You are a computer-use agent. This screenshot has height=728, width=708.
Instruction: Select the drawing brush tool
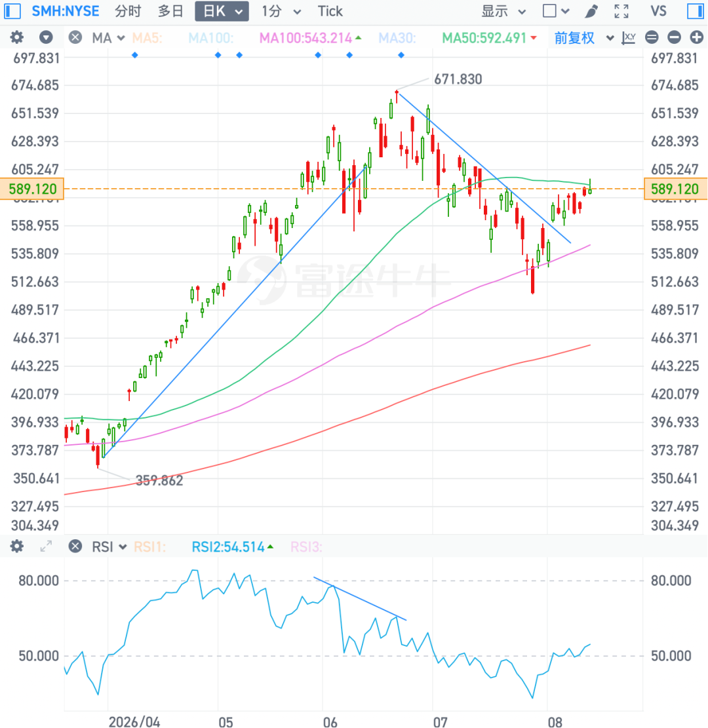[x=591, y=11]
